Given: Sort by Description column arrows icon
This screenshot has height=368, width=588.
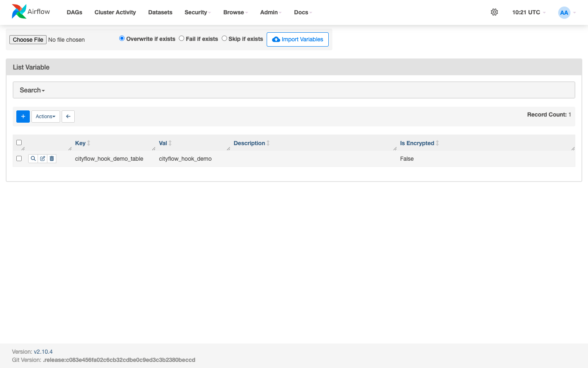Looking at the screenshot, I should click(268, 143).
